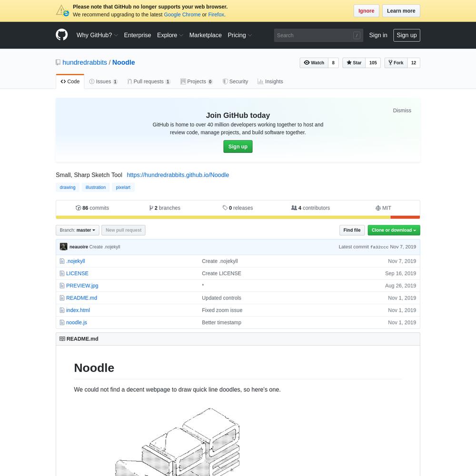This screenshot has width=476, height=476.
Task: Open the Firefox link
Action: coord(216,15)
